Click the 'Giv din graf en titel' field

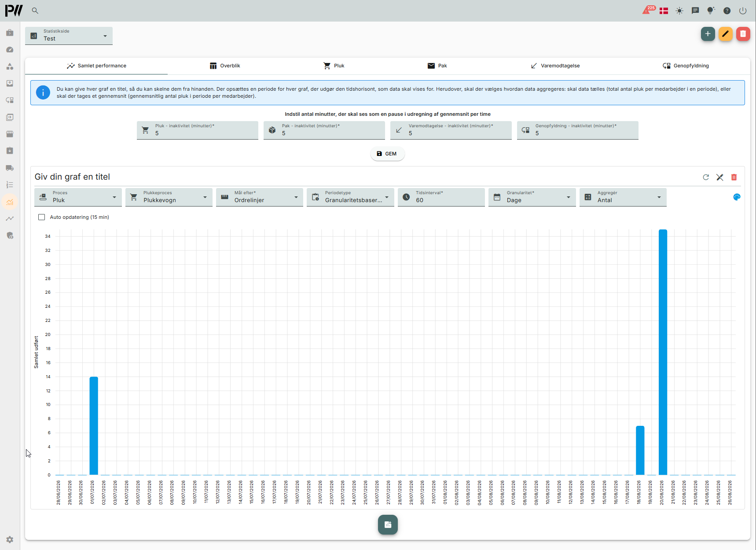(x=72, y=177)
